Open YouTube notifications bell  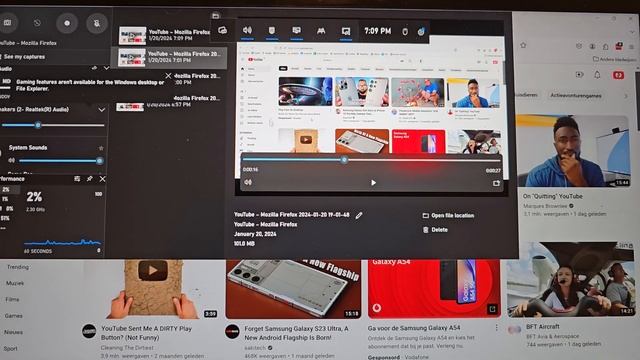click(597, 75)
